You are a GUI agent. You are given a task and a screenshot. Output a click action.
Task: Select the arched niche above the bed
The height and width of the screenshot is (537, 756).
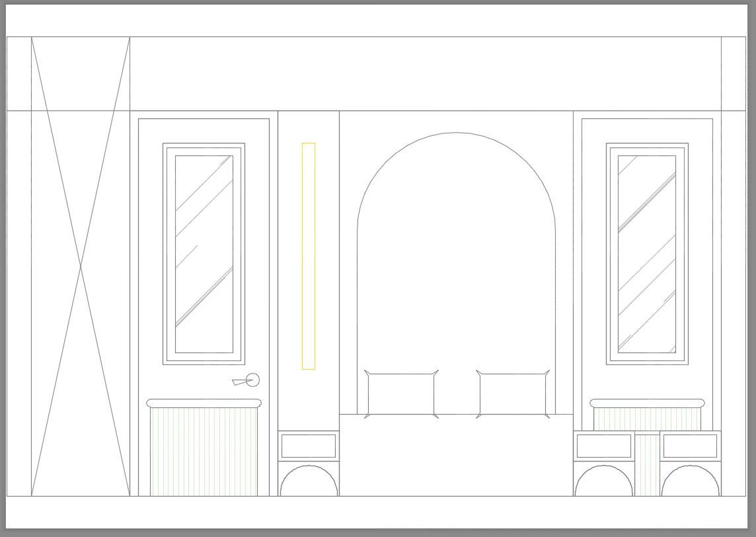(x=456, y=265)
